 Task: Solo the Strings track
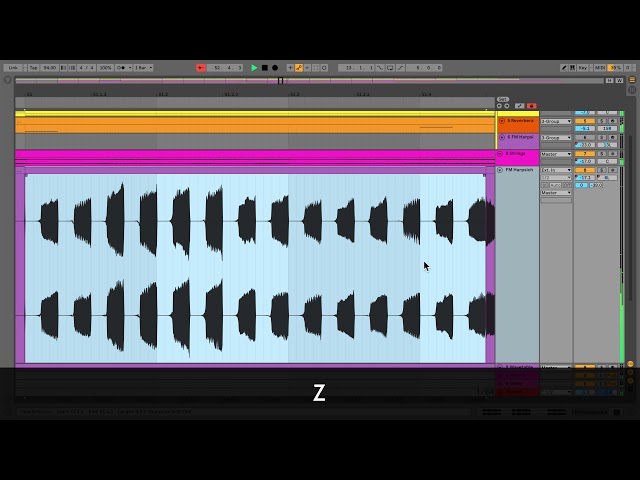601,154
